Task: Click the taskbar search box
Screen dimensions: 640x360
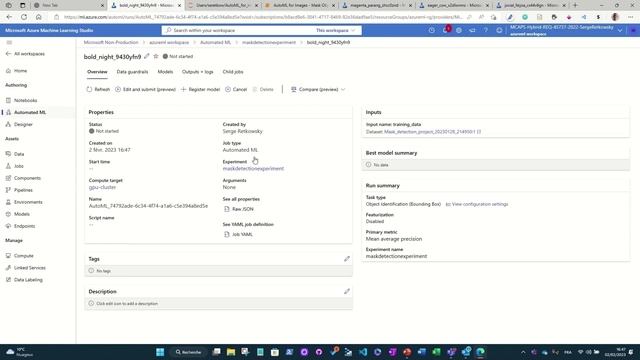Action: pyautogui.click(x=188, y=352)
